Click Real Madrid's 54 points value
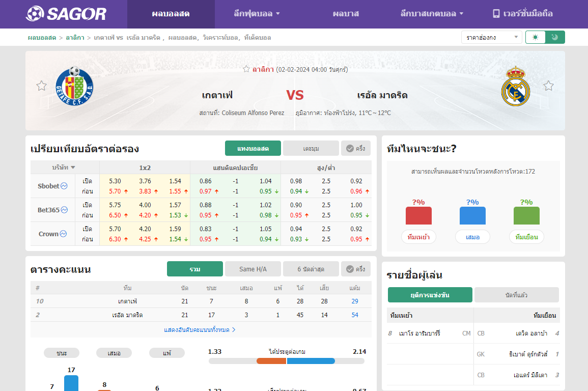Viewport: 588px width, 391px height. click(x=355, y=315)
